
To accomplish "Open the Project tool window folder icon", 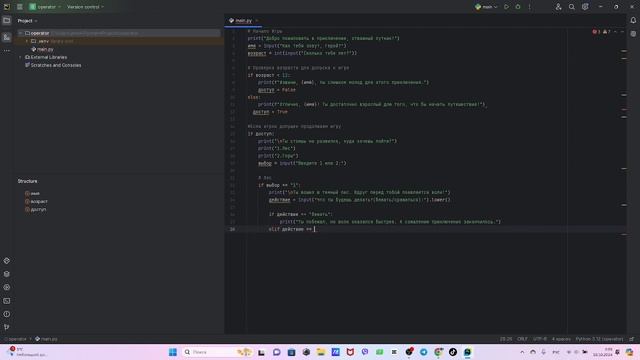I will (x=7, y=20).
